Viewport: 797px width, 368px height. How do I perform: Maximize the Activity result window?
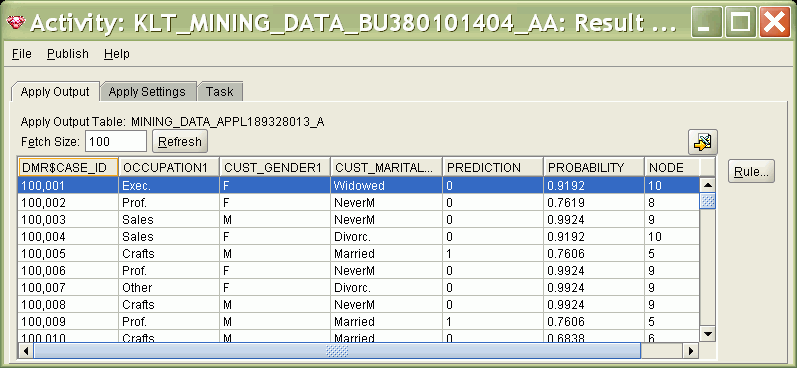click(x=741, y=22)
